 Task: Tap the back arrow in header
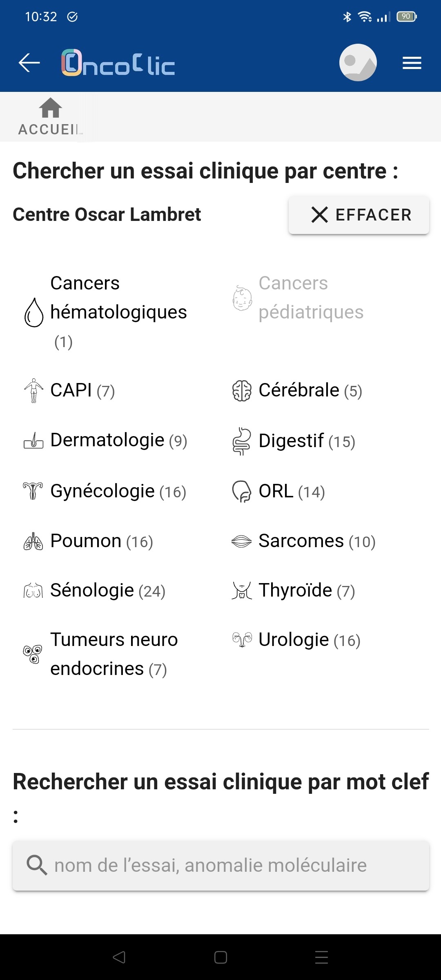tap(29, 63)
